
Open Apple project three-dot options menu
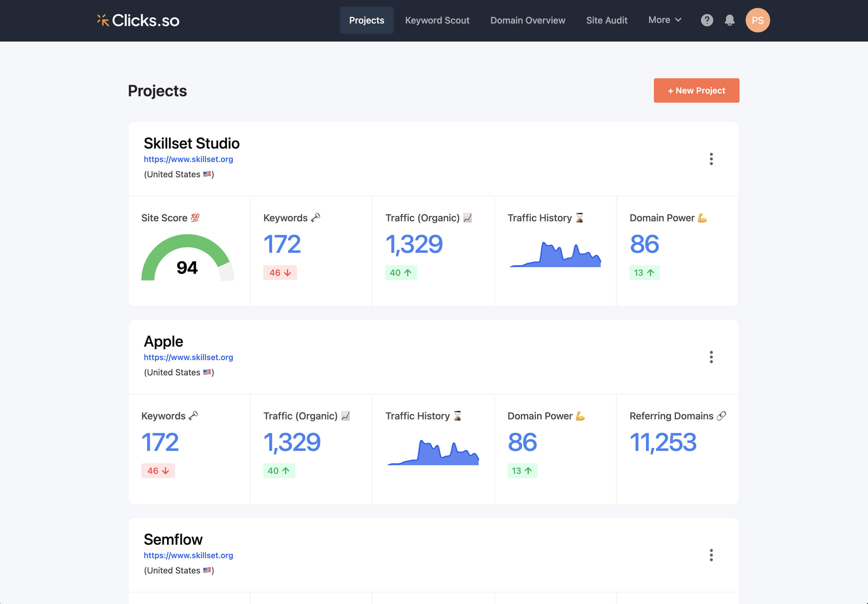click(711, 357)
